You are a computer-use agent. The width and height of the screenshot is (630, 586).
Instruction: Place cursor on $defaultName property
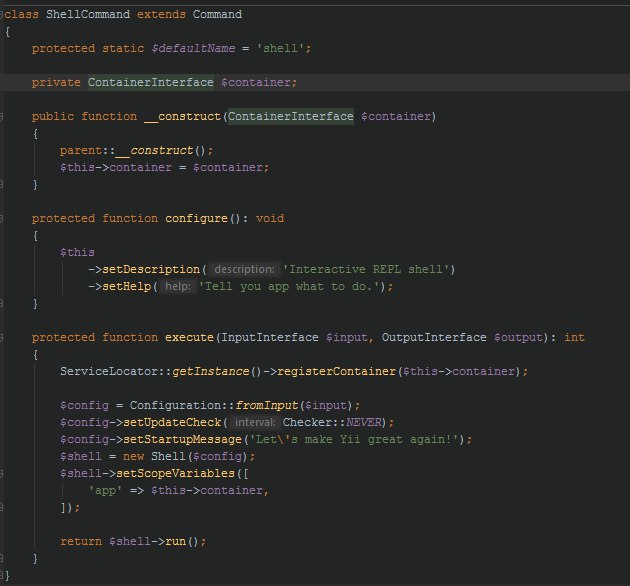tap(193, 48)
